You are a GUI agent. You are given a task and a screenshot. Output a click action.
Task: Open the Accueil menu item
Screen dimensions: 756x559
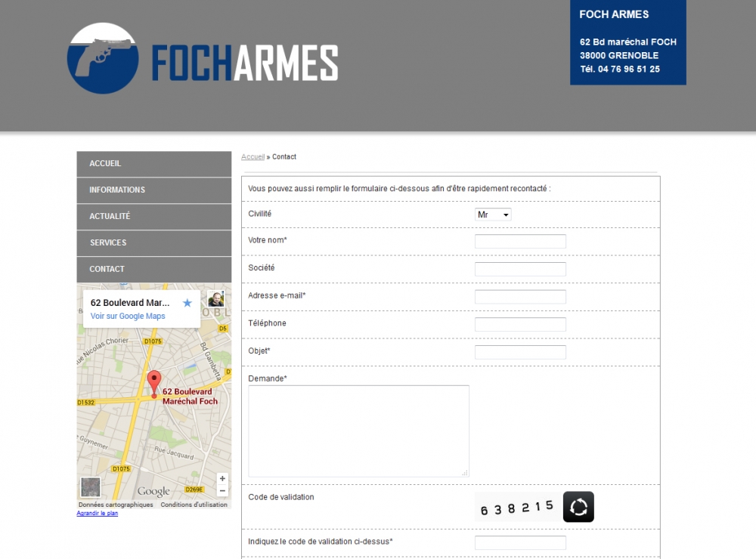(x=153, y=164)
